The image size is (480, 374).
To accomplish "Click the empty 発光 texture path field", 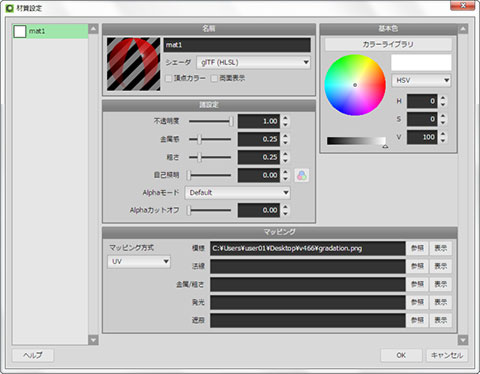I will (x=308, y=302).
